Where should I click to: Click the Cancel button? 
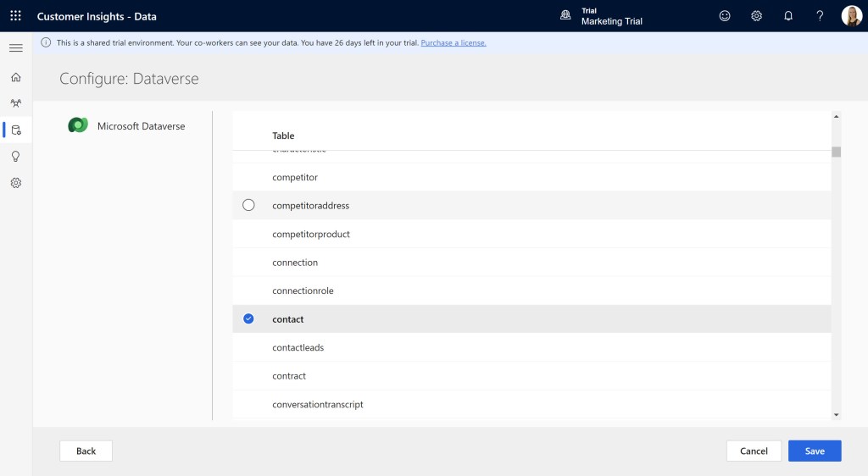(x=754, y=451)
